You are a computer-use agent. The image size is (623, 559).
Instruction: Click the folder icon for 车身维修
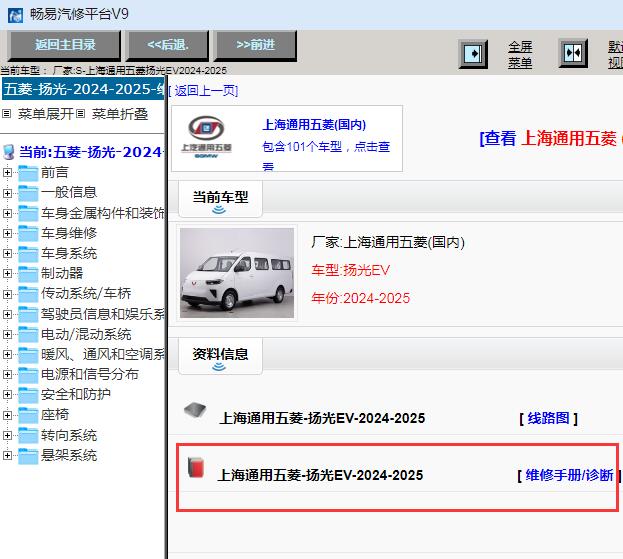(28, 233)
